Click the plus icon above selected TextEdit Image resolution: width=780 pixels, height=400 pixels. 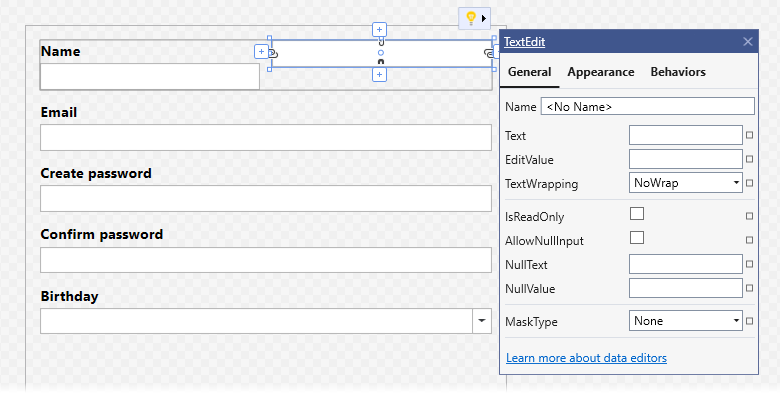(x=380, y=30)
